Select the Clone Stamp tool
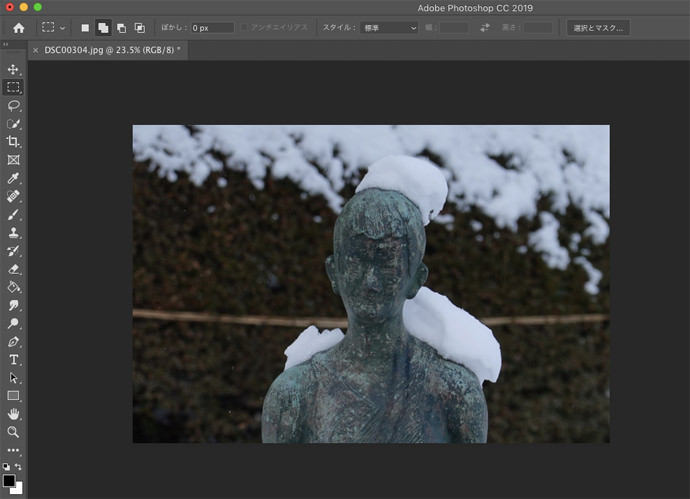This screenshot has width=690, height=499. (13, 233)
